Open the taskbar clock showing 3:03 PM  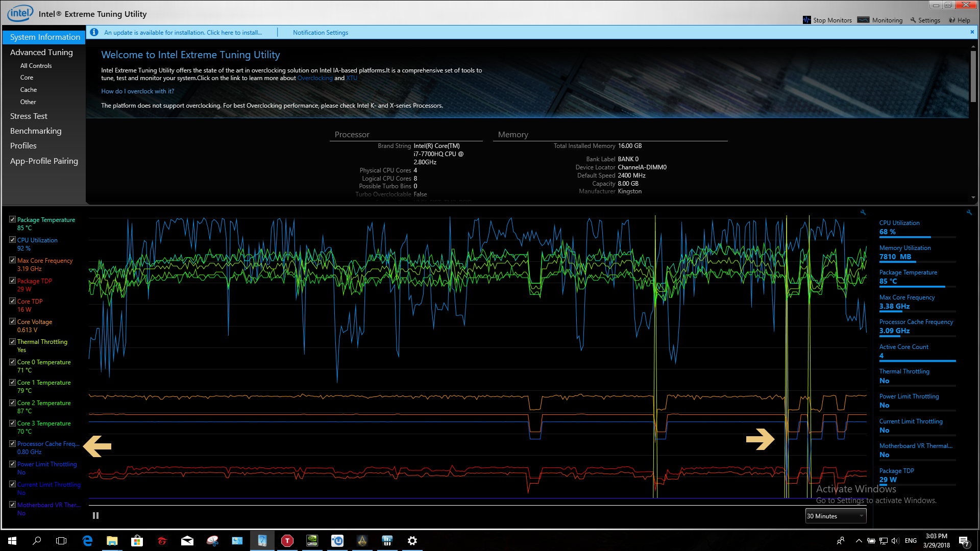click(936, 541)
